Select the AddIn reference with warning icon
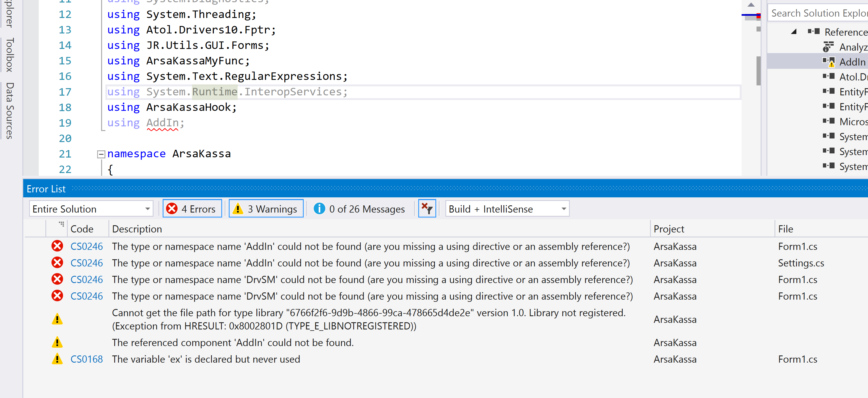The width and height of the screenshot is (868, 398). click(817, 62)
